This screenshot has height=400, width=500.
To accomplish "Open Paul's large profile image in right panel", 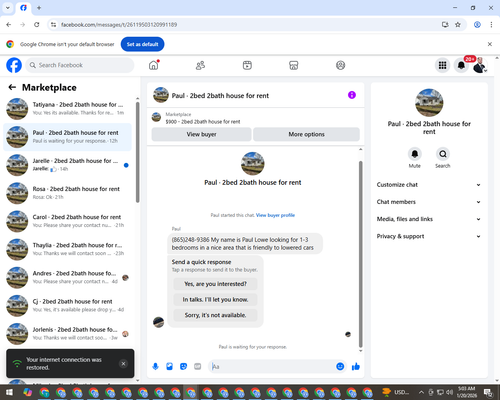I will pos(429,103).
